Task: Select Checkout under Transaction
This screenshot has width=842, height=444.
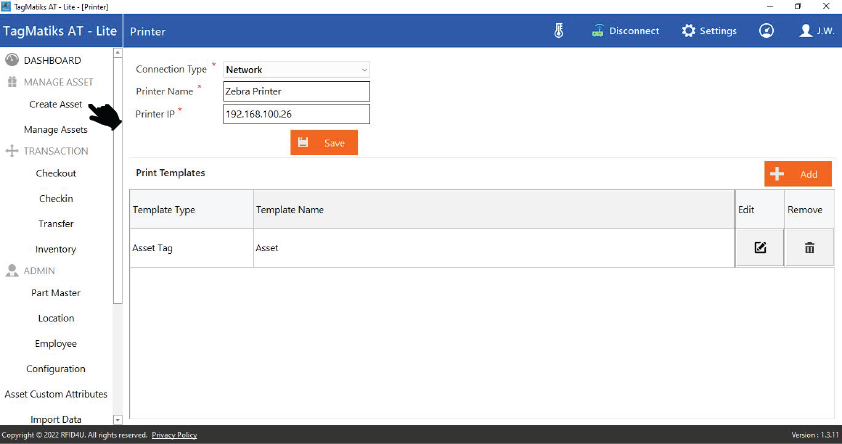Action: (x=56, y=174)
